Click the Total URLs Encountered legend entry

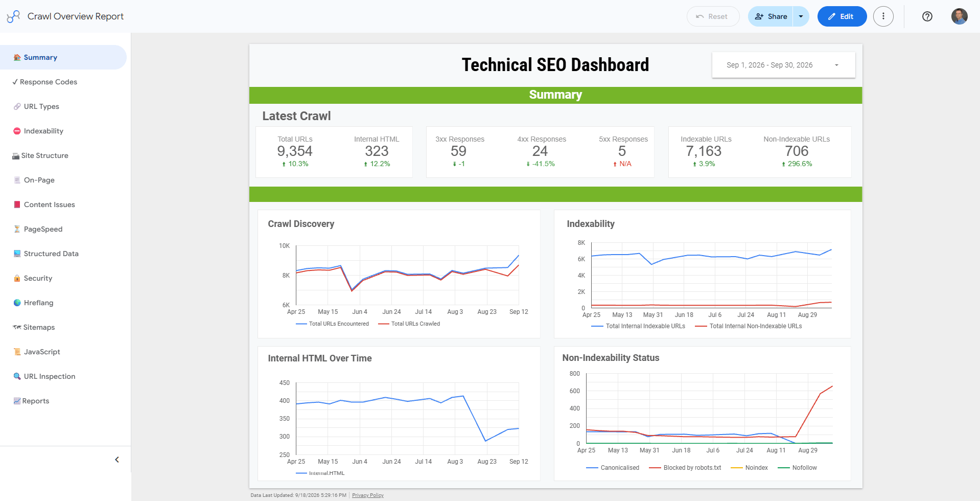point(332,324)
